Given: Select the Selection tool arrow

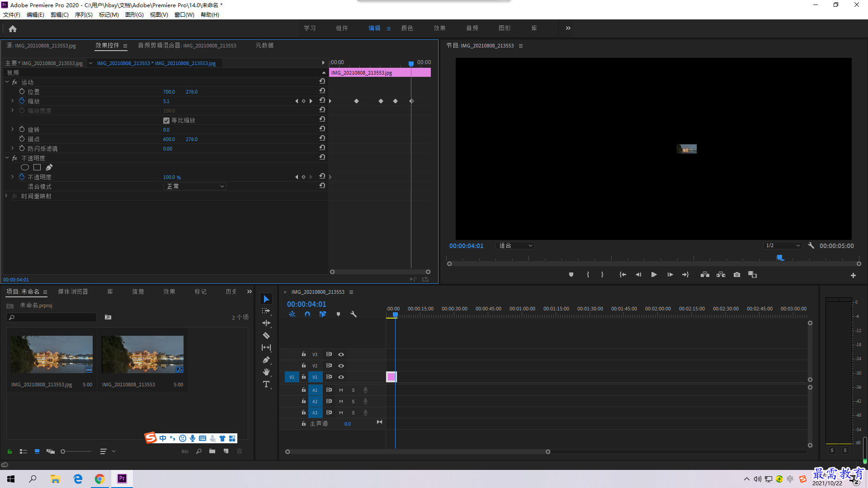Looking at the screenshot, I should pos(266,299).
